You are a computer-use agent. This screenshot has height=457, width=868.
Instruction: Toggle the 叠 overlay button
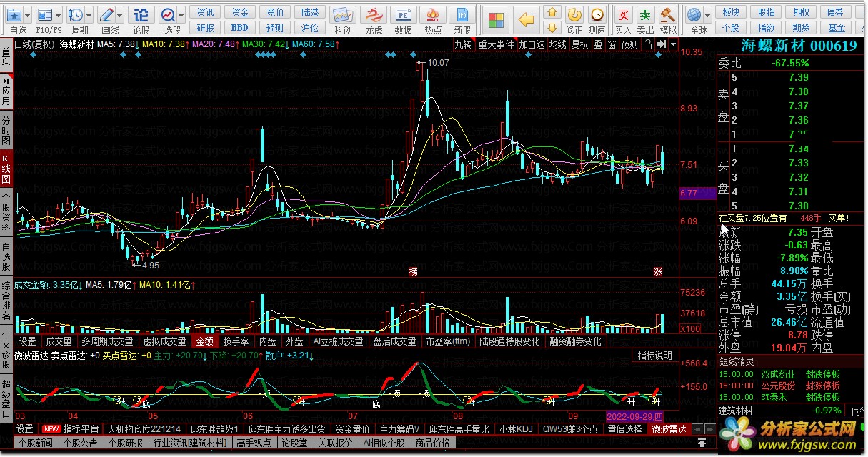point(598,44)
